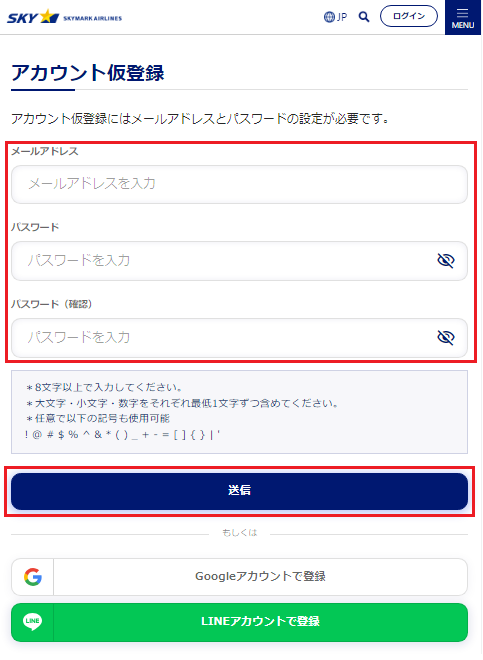
Task: Click the three-line icon above MENU
Action: click(x=462, y=13)
